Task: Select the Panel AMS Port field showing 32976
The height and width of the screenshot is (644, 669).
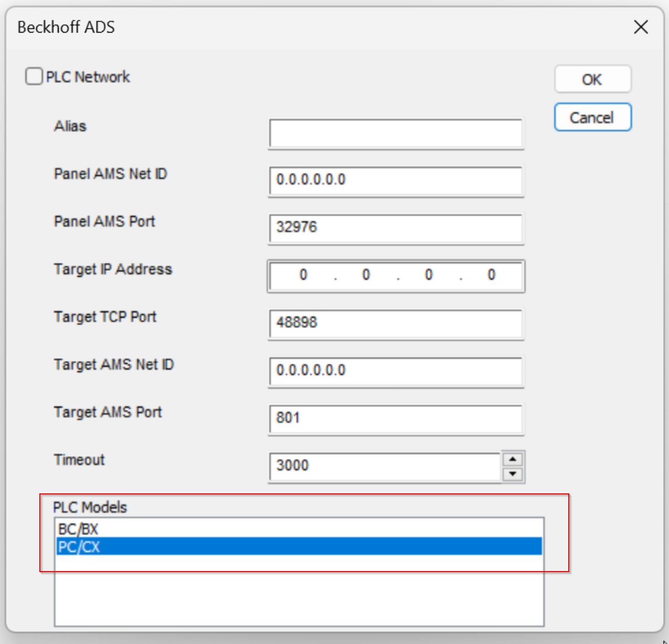Action: 396,228
